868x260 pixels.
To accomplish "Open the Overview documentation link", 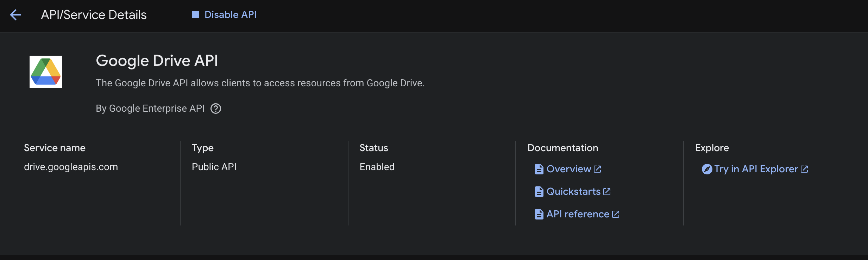I will (568, 169).
